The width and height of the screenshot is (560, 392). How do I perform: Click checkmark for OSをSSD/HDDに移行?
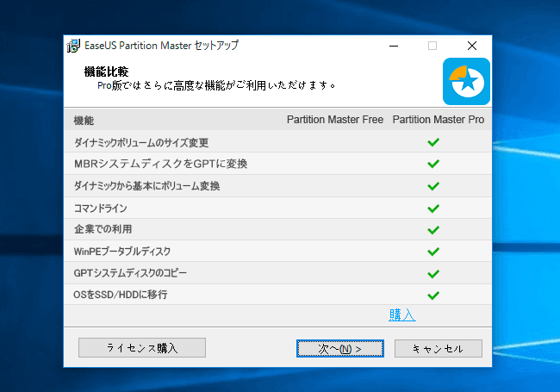pos(433,296)
